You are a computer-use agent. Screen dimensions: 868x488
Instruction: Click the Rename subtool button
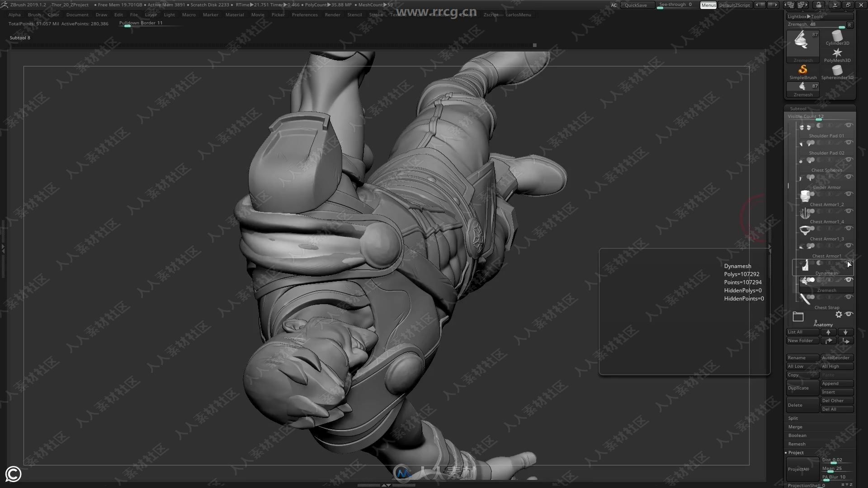click(x=802, y=358)
